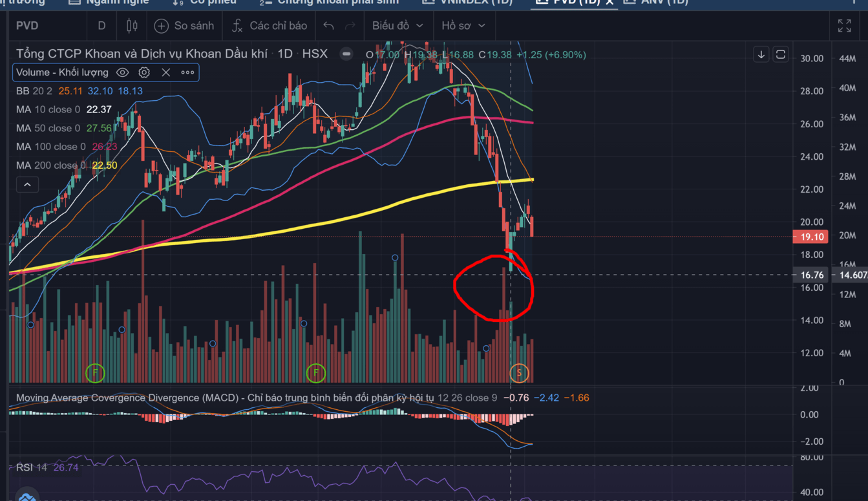Switch to the VNINDEX (1D) tab
Screen dimensions: 868x501
click(467, 2)
